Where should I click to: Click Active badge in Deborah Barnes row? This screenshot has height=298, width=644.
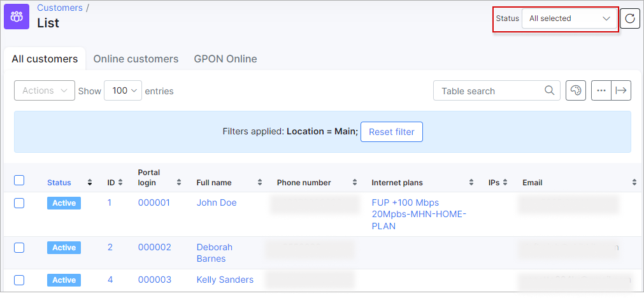pos(64,248)
